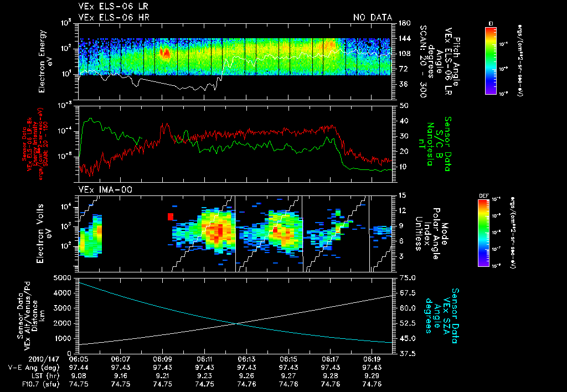This screenshot has width=567, height=392.
Task: Click the 06:13 time tick label
Action: pos(246,359)
